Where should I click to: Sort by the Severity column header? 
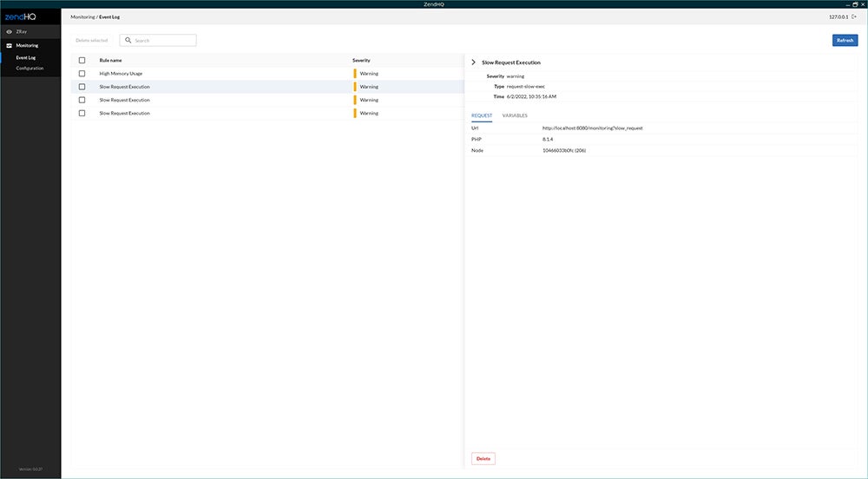(x=361, y=60)
